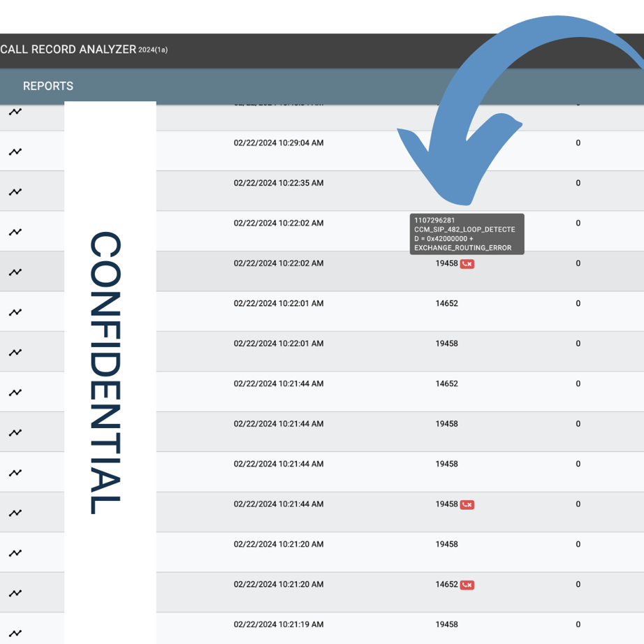Open the trend graph for 10:29:04 AM record
Image resolution: width=644 pixels, height=644 pixels.
[15, 150]
